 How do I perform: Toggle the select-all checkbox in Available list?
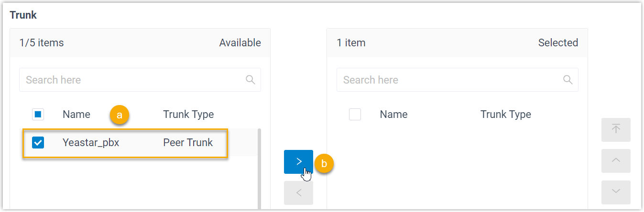[38, 115]
